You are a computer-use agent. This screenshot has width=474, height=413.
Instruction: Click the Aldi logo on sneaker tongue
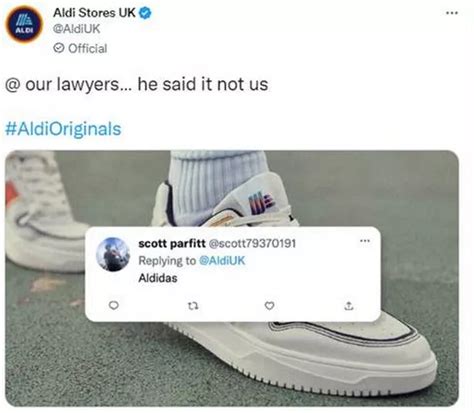(261, 204)
